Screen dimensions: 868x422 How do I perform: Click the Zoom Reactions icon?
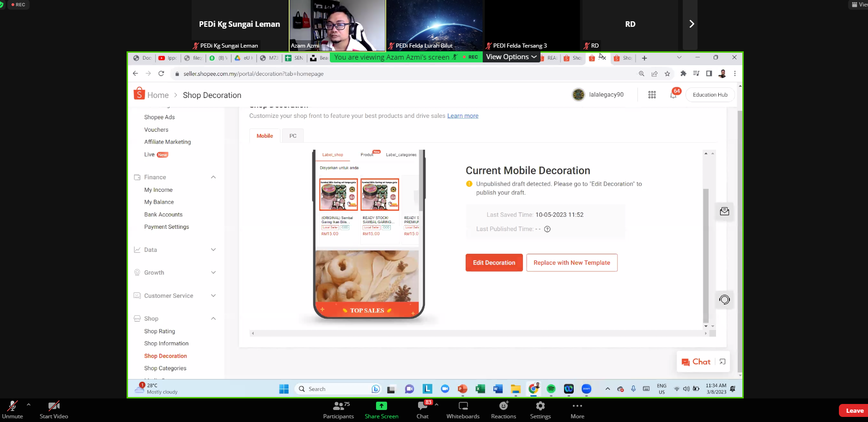pos(503,406)
